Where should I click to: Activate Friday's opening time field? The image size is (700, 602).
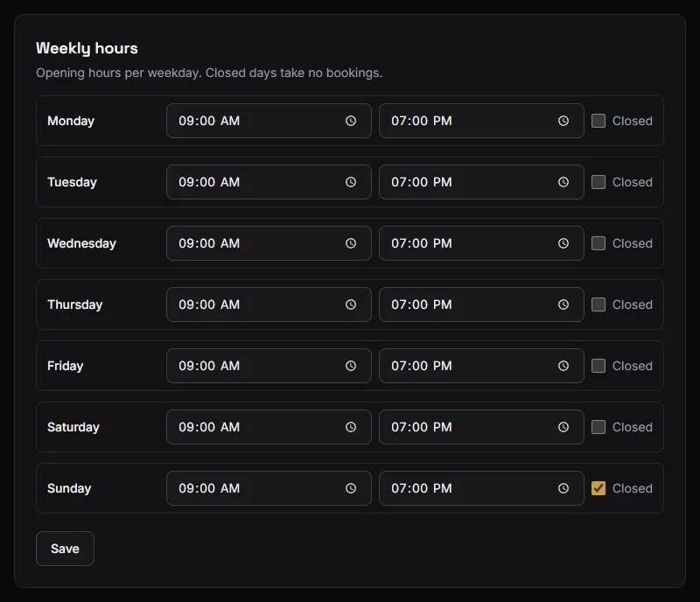tap(269, 366)
